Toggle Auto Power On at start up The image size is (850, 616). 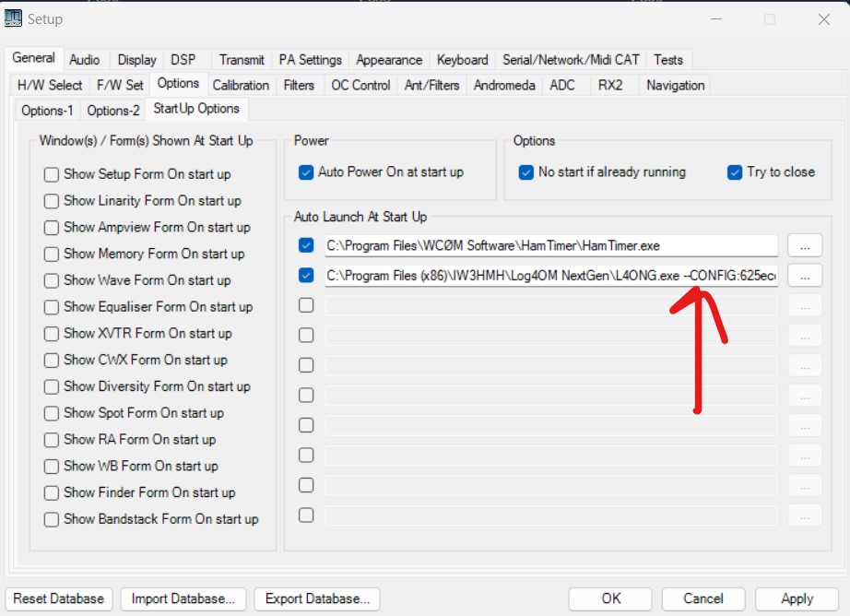point(307,172)
